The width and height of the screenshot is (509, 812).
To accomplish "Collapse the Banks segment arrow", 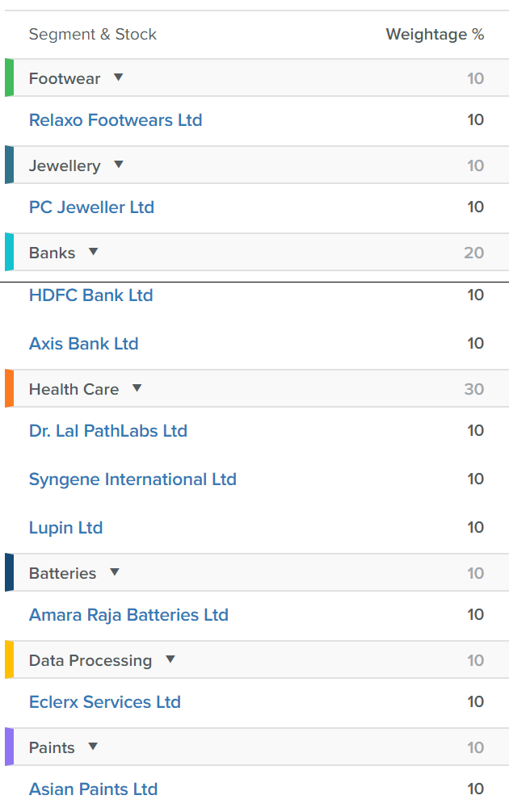I will point(93,252).
